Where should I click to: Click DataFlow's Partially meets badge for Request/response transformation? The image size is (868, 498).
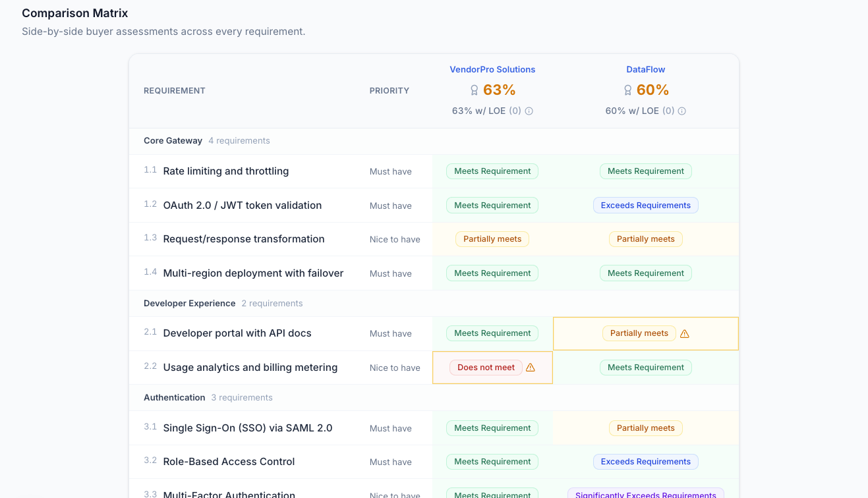tap(646, 239)
